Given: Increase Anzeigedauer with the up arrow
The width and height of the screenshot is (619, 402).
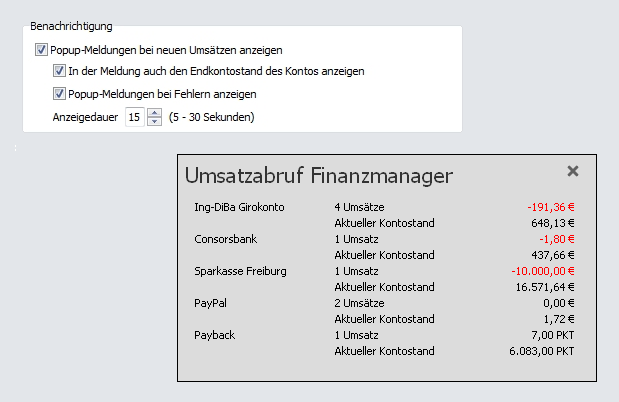Looking at the screenshot, I should pyautogui.click(x=155, y=112).
